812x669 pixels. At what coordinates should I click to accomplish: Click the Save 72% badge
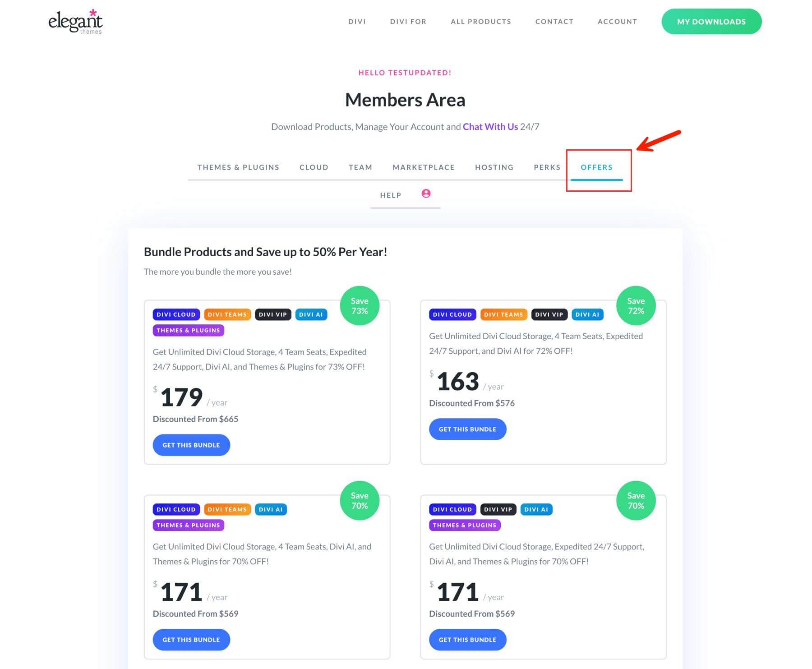636,306
